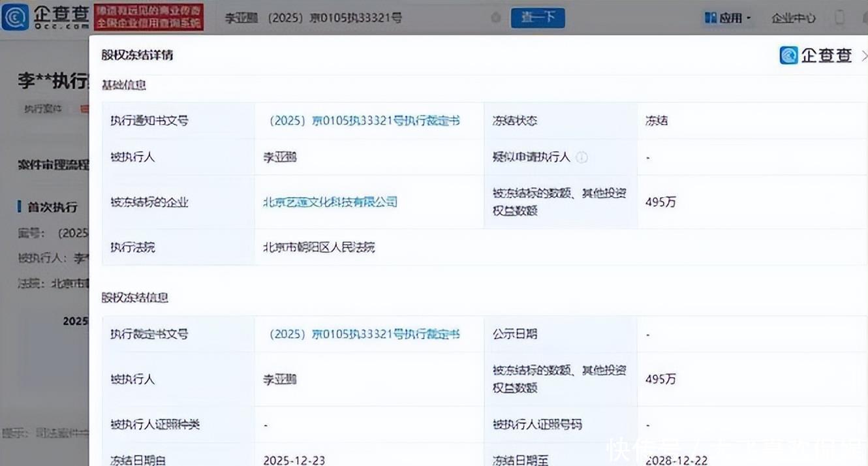Click the mobile phone icon in the header

[841, 18]
